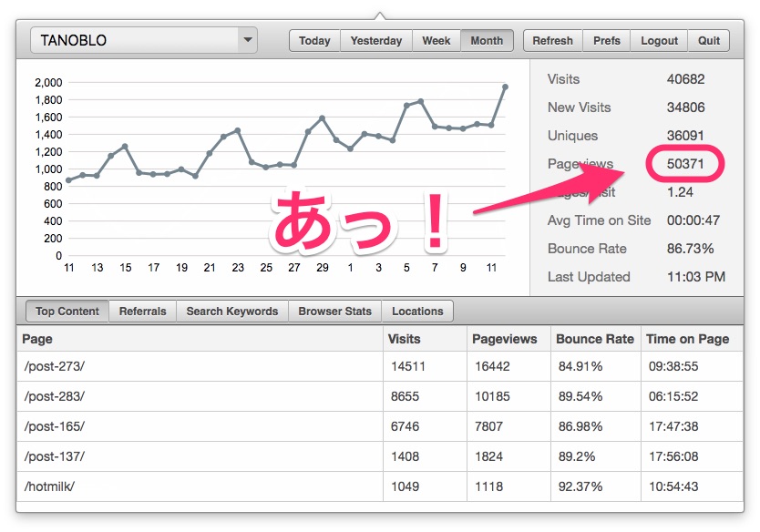Click the last data point on chart

click(505, 87)
